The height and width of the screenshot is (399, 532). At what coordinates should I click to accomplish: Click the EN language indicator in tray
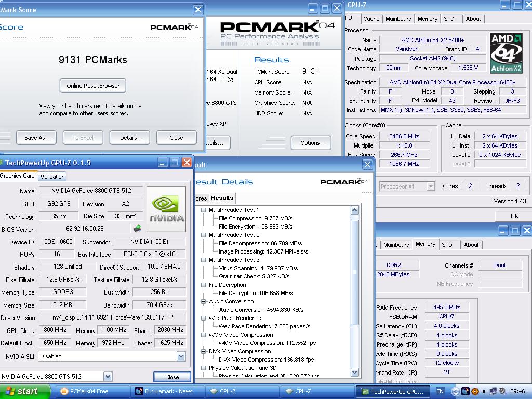(x=440, y=391)
